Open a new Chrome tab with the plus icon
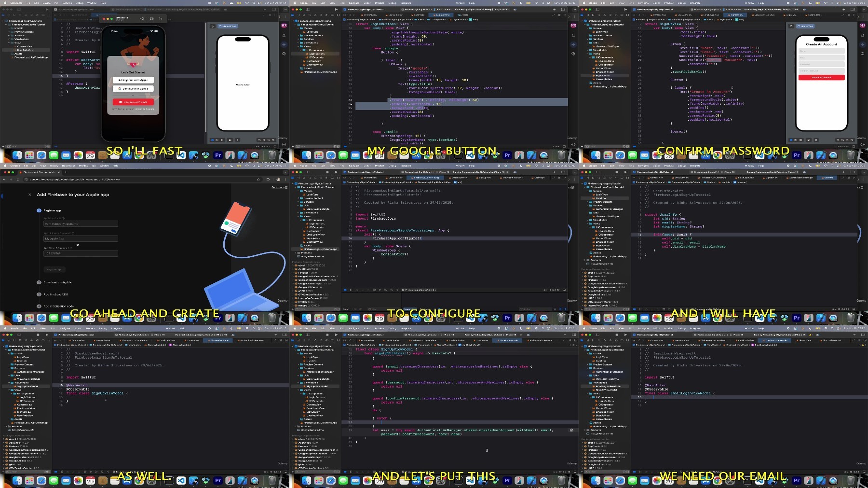 (66, 172)
